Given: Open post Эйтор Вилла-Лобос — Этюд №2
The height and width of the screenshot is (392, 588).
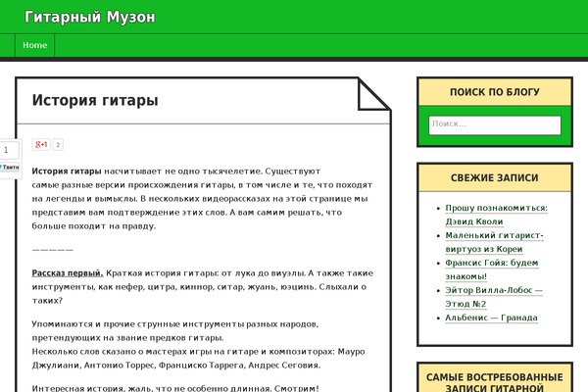Looking at the screenshot, I should (494, 297).
